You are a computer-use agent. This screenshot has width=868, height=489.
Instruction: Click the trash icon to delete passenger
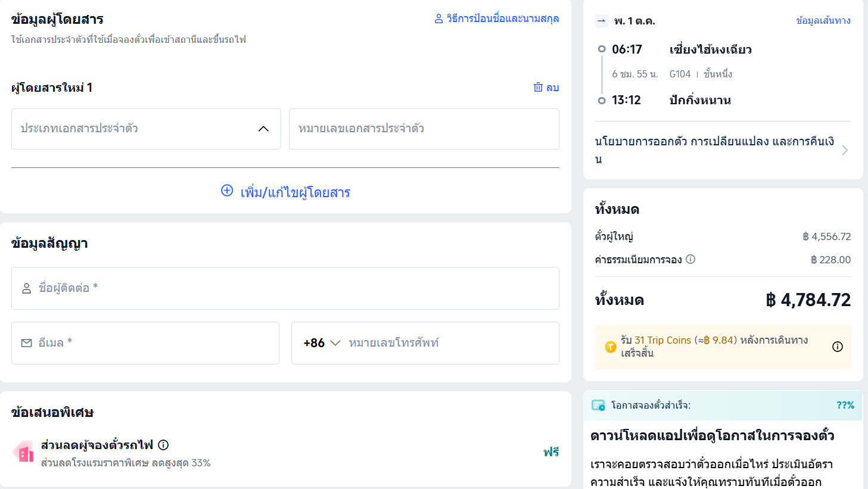[538, 88]
